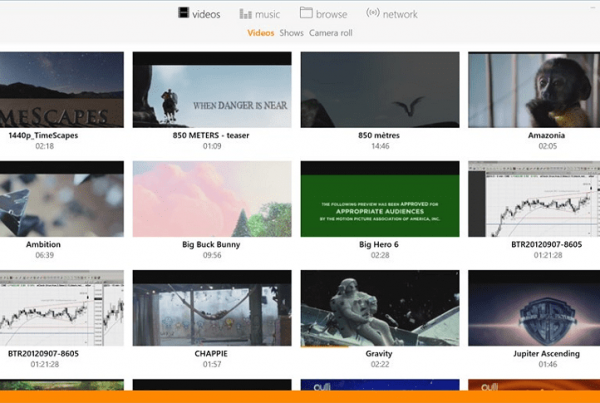
Task: Open the videos section label
Action: [x=206, y=15]
